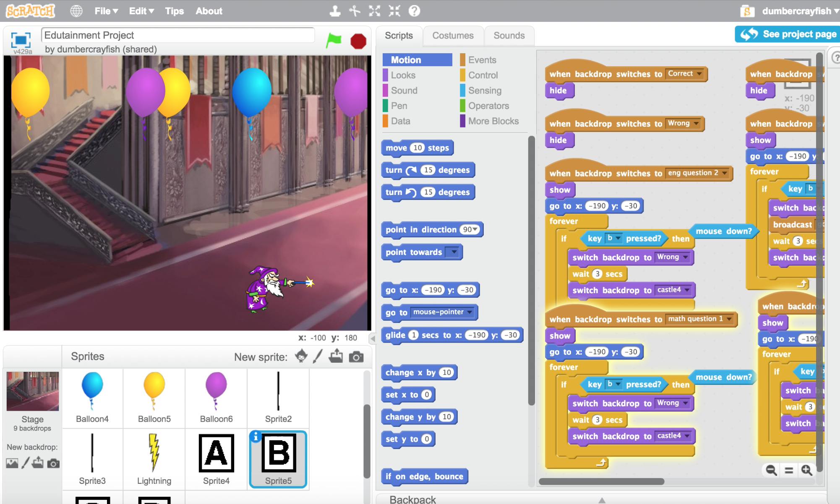Click See project page button

[x=788, y=34]
